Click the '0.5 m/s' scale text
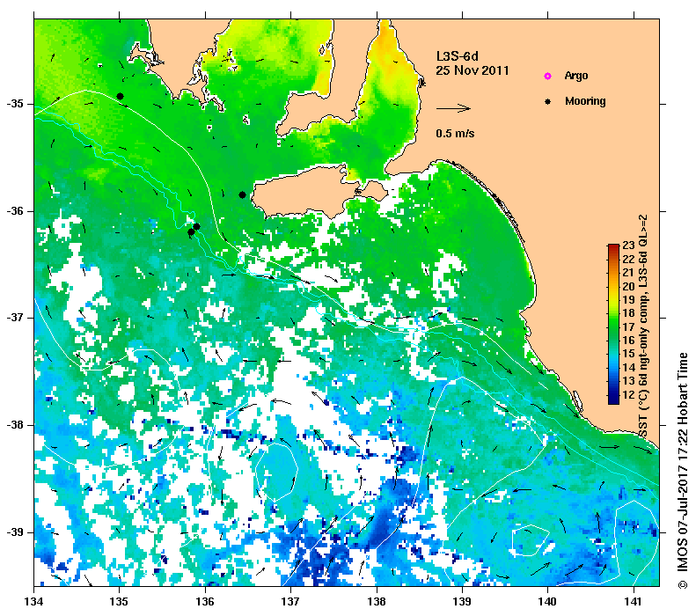The width and height of the screenshot is (696, 616). tap(455, 133)
